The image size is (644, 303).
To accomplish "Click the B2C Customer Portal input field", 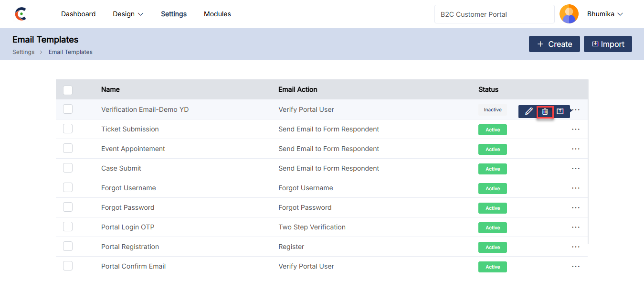I will click(x=494, y=14).
